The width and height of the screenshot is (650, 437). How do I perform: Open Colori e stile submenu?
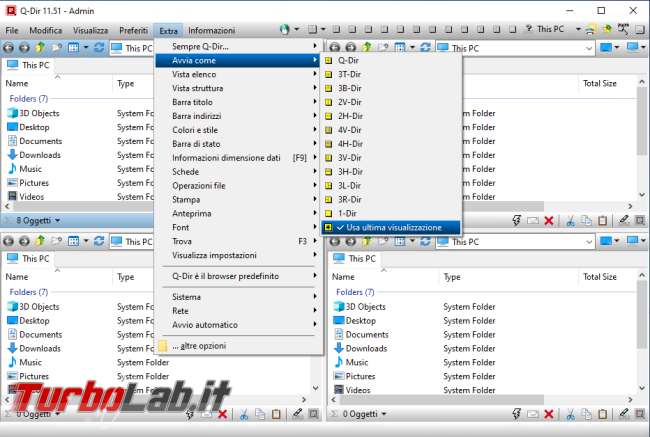tap(238, 130)
